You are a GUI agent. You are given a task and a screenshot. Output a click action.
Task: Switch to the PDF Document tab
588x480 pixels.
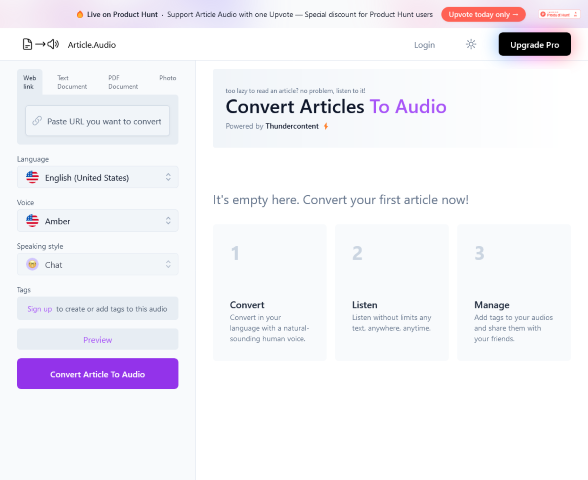pos(123,82)
